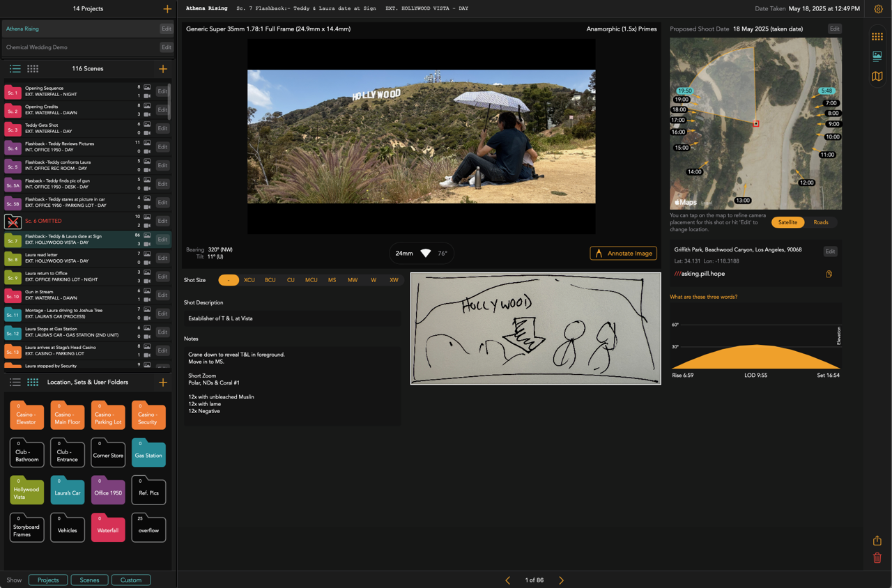Click the Shot Description text field
This screenshot has height=588, width=892.
click(x=292, y=318)
